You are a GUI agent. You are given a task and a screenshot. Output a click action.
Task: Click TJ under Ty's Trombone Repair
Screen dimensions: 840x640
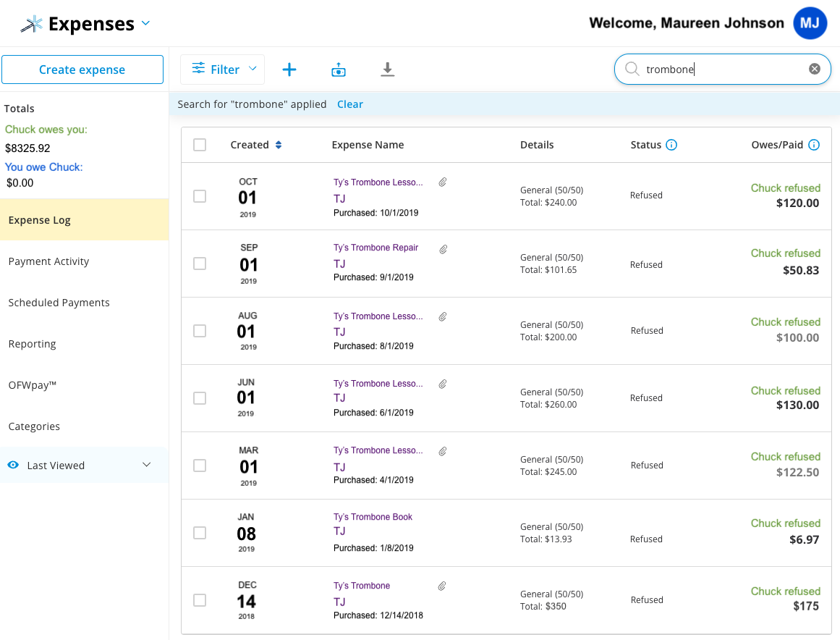pyautogui.click(x=339, y=264)
